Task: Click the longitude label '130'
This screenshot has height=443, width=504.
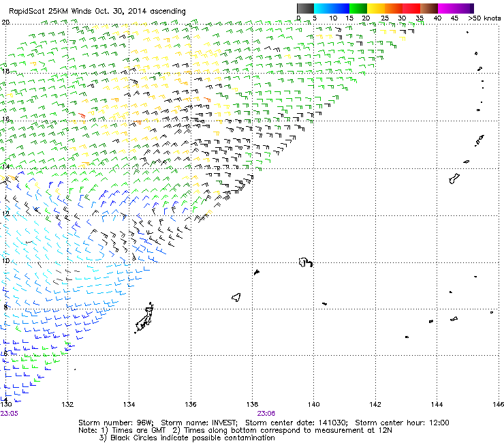Action: [x=5, y=404]
